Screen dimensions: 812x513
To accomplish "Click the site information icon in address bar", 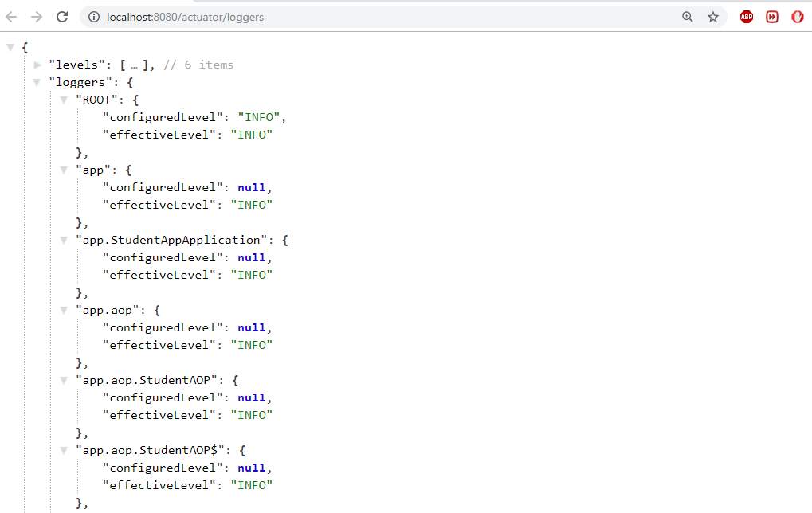I will click(93, 17).
